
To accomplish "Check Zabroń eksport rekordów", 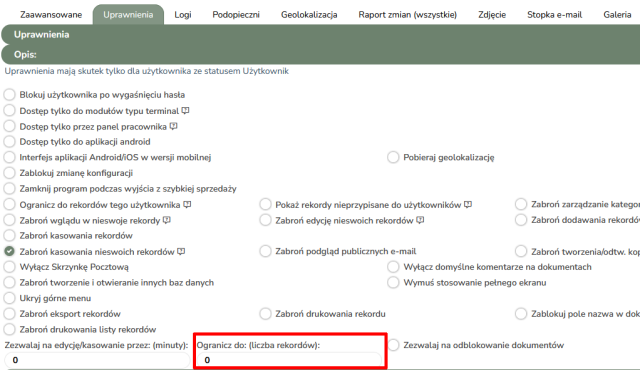I will [x=9, y=314].
